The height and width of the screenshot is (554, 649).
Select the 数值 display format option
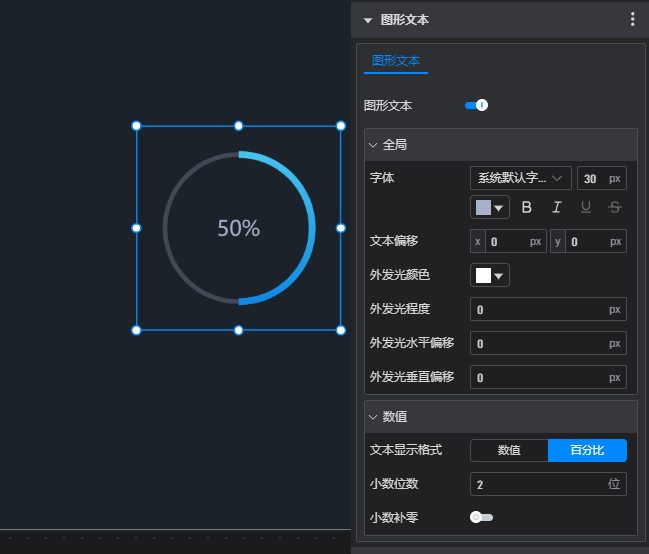tap(509, 450)
